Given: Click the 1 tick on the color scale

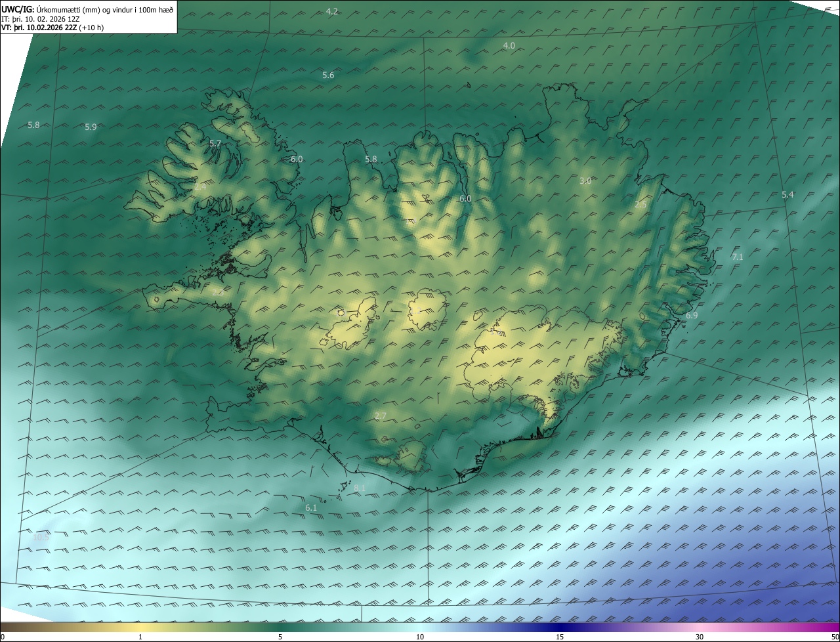Looking at the screenshot, I should [x=140, y=637].
